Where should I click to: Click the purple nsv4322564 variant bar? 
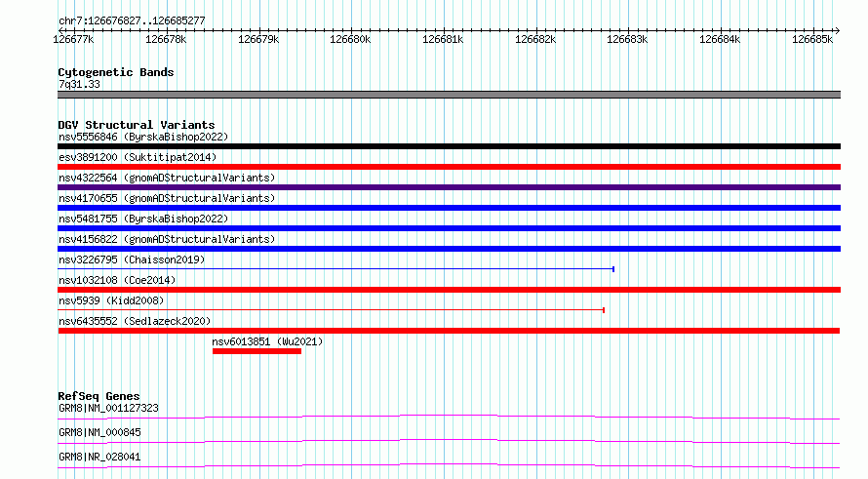point(449,187)
